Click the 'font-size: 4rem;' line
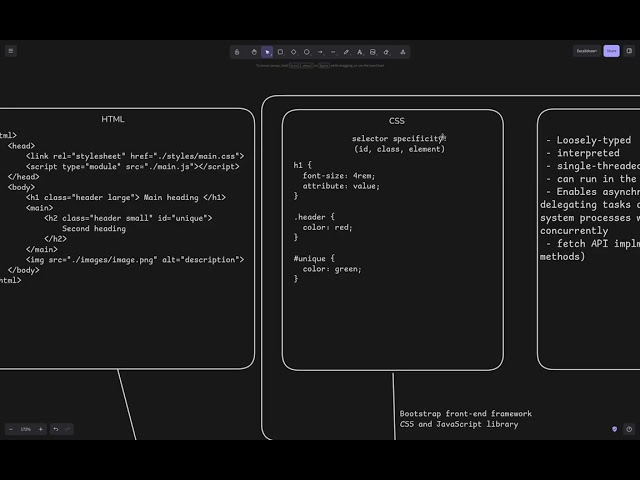640x480 pixels. pos(339,176)
